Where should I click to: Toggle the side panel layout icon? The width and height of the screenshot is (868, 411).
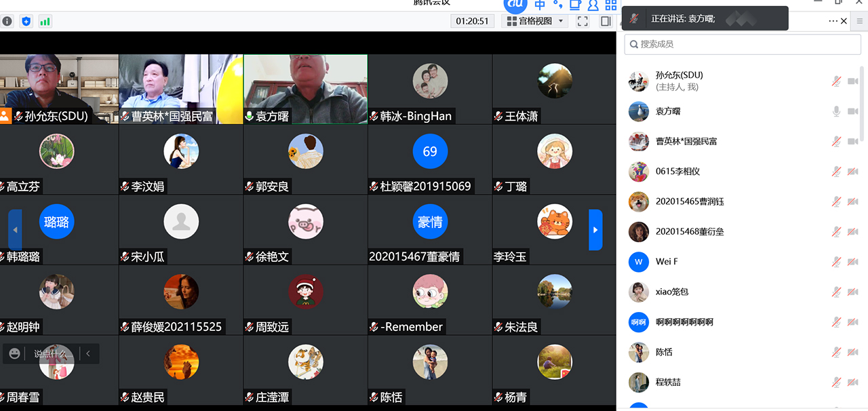606,21
